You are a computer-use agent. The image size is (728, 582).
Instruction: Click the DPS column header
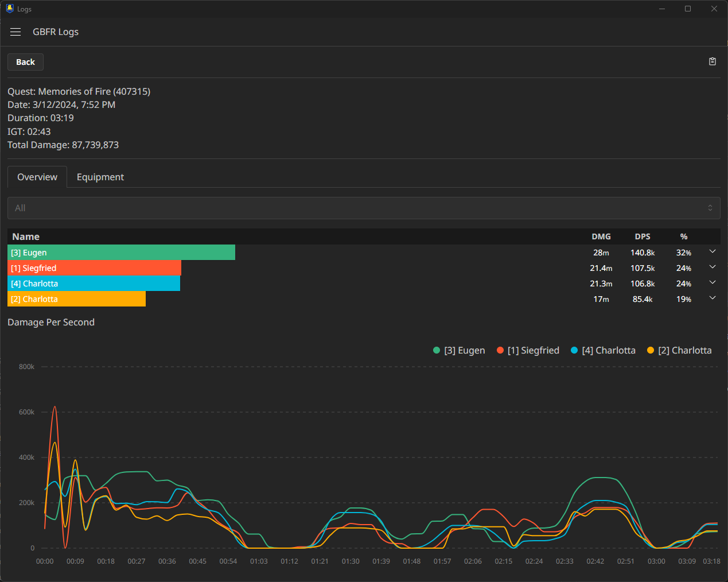coord(643,236)
